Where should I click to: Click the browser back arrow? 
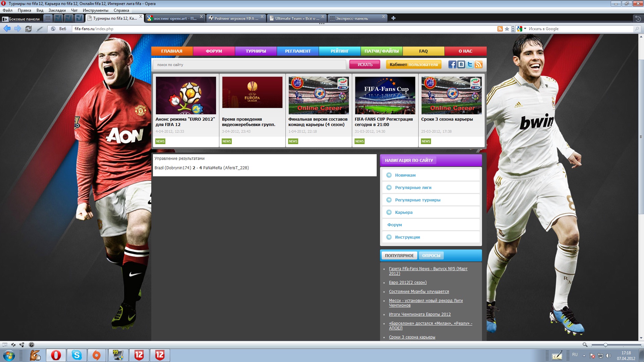[7, 29]
